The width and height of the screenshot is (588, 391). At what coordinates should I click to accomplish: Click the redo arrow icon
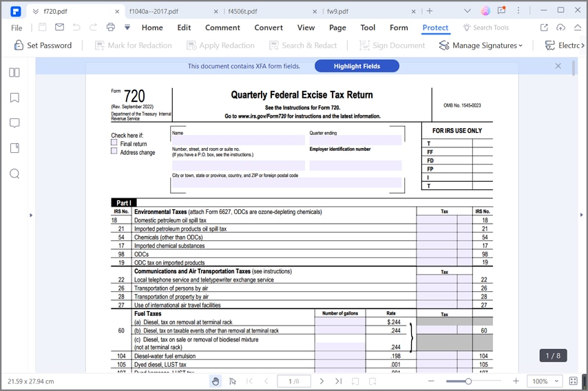click(x=93, y=27)
